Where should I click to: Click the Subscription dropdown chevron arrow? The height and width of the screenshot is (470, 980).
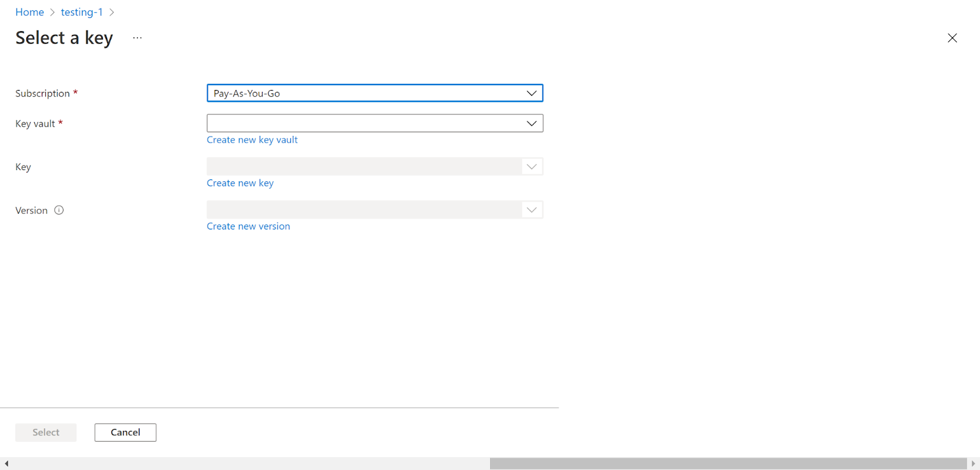point(531,93)
